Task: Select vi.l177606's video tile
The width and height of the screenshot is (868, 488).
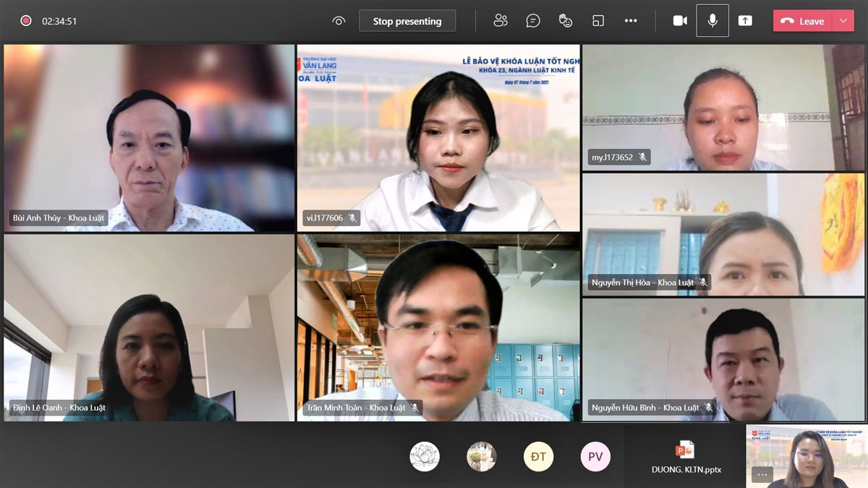Action: pos(438,138)
